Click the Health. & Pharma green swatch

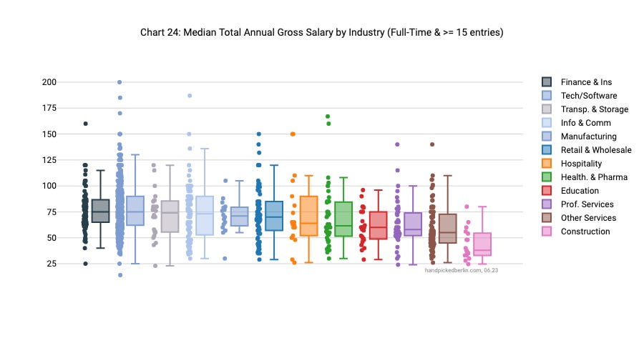[546, 177]
